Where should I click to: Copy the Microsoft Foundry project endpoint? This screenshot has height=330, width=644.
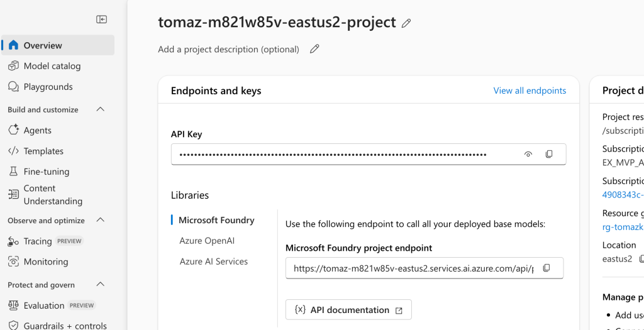point(547,268)
